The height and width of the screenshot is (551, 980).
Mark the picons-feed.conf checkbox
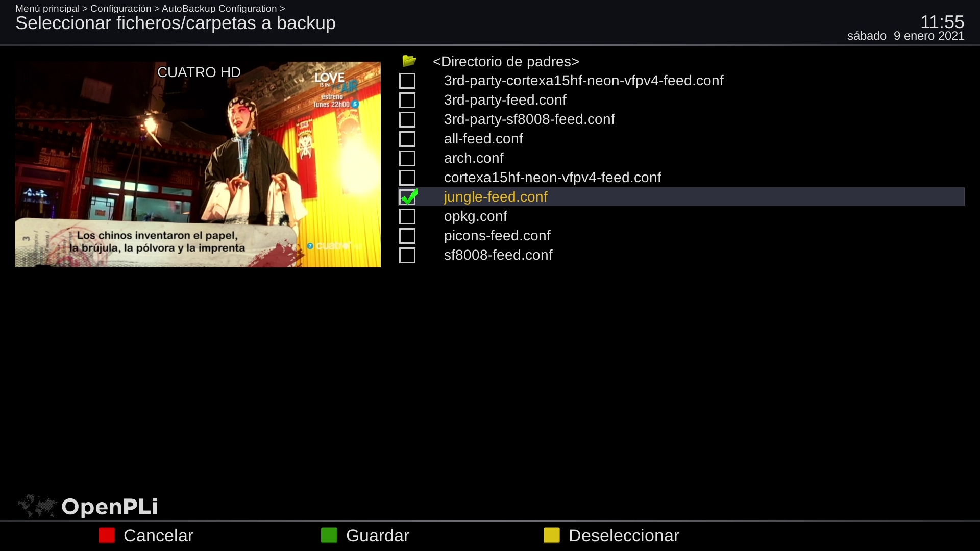(407, 236)
